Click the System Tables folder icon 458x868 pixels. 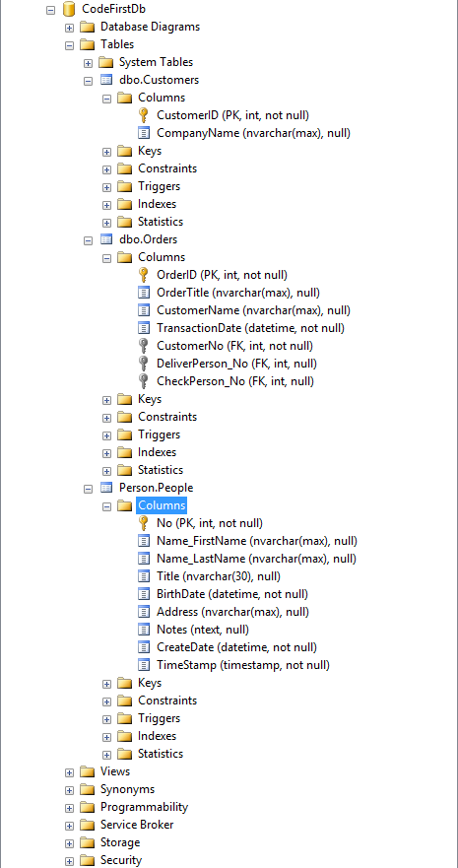pos(106,62)
